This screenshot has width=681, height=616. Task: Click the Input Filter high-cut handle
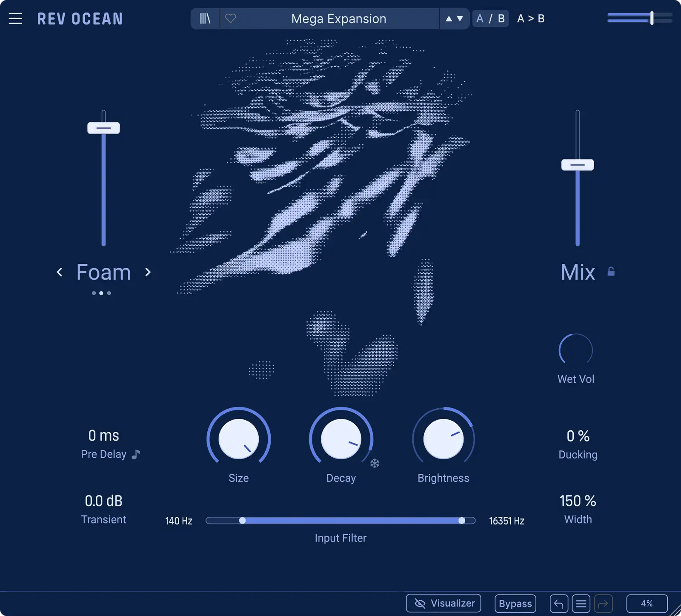coord(462,521)
